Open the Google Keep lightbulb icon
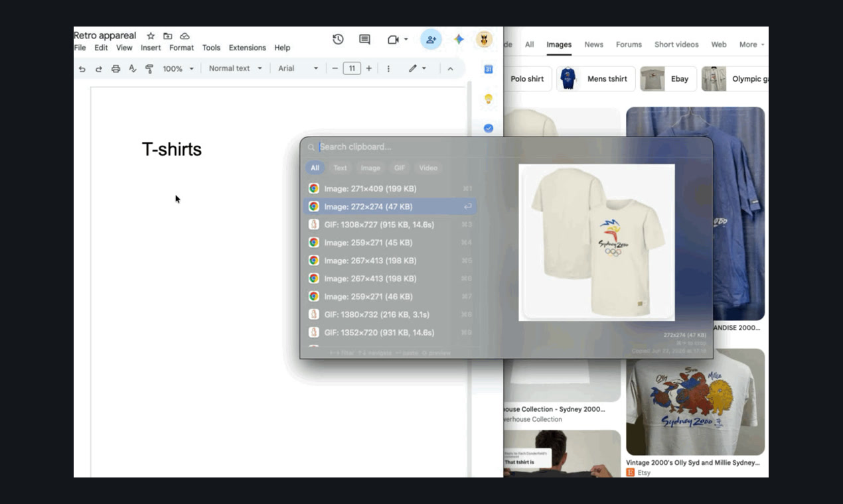 pyautogui.click(x=489, y=99)
